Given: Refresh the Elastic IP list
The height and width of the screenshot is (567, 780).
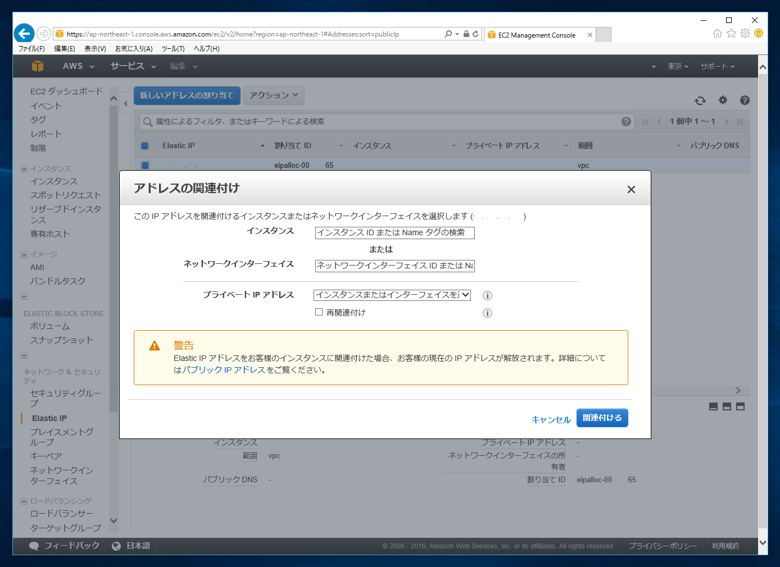Looking at the screenshot, I should [700, 100].
